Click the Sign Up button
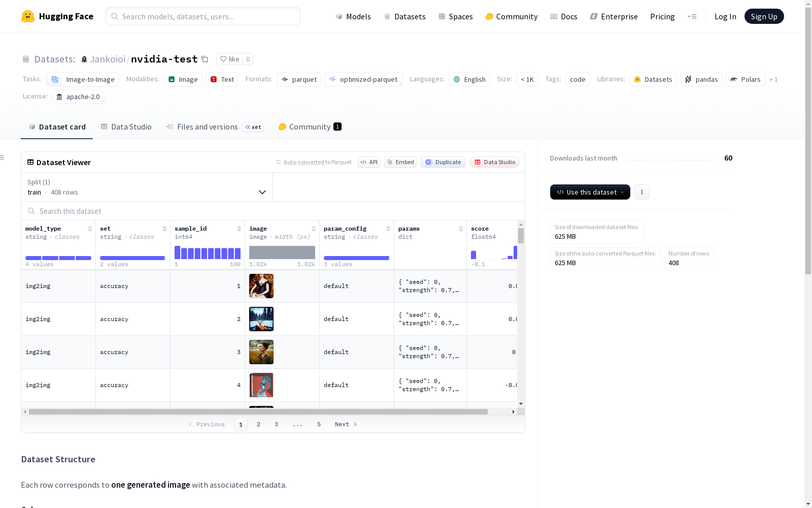The width and height of the screenshot is (812, 508). point(764,16)
